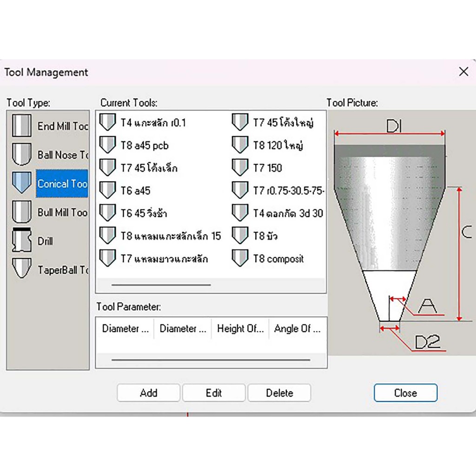Select the End Mill tool type icon
The image size is (476, 476).
click(x=22, y=126)
